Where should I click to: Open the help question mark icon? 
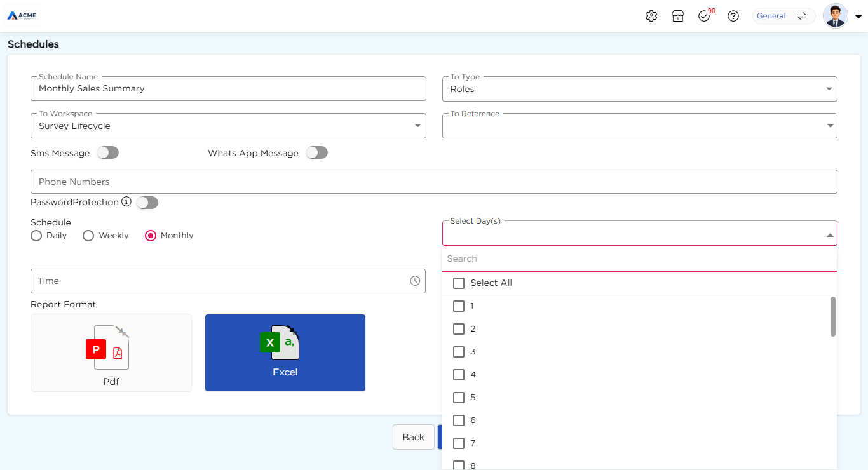733,16
